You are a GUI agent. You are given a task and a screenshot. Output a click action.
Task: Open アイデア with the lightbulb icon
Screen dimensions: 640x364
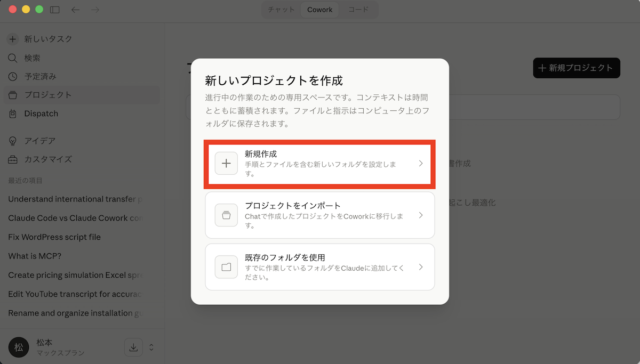[x=13, y=141]
